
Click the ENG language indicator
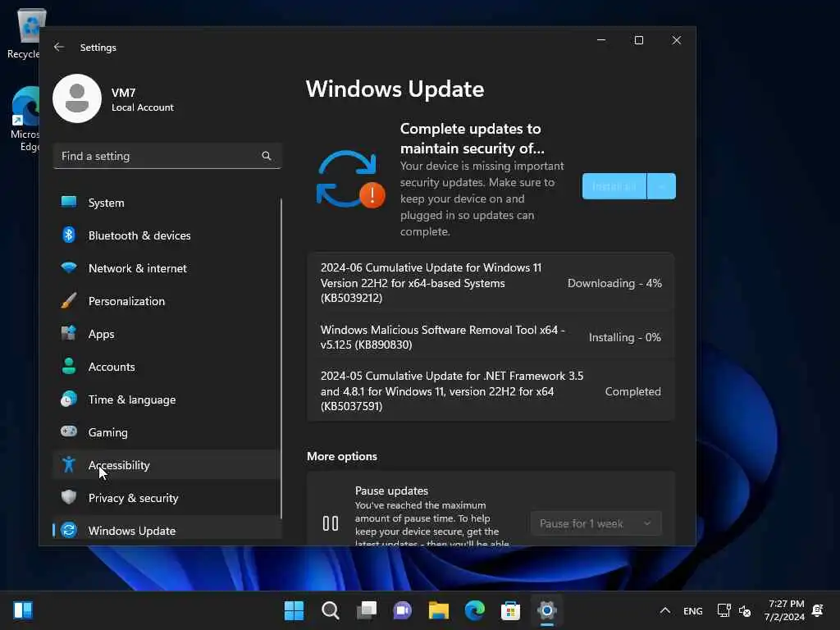click(692, 610)
